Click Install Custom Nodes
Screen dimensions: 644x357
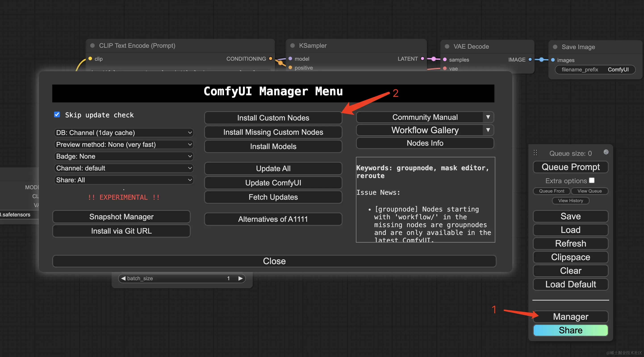click(273, 118)
